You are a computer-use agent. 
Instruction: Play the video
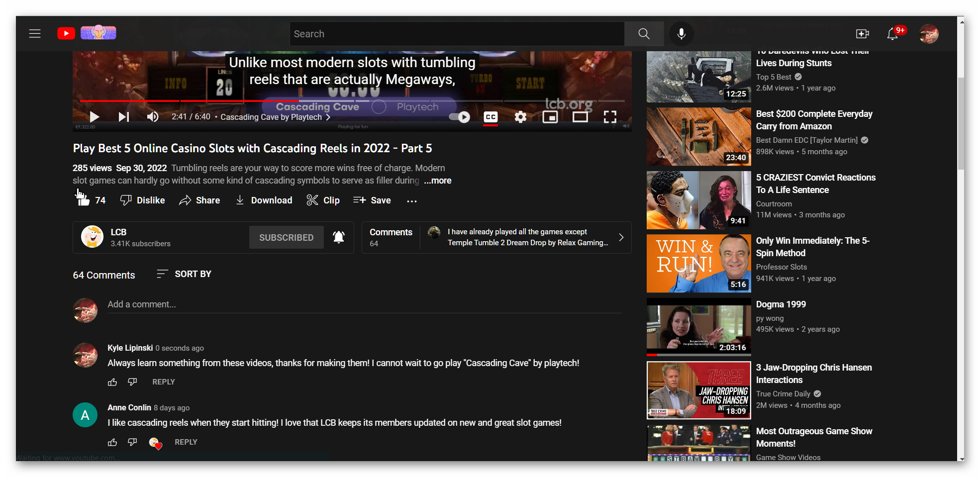(94, 117)
